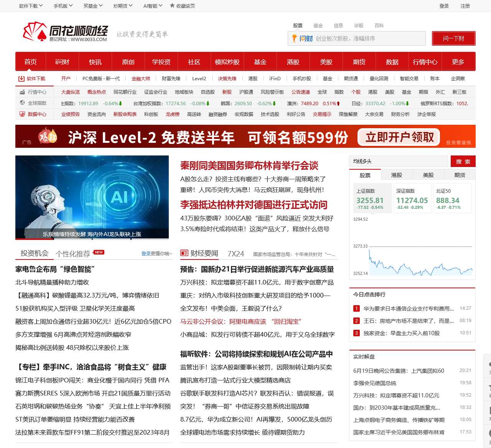Click the 问一下财 search button
This screenshot has height=448, width=491.
click(453, 38)
